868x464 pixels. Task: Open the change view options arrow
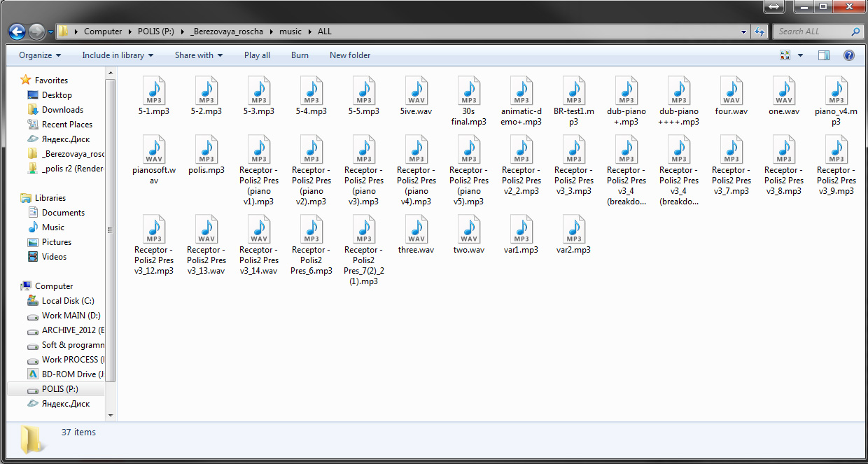click(800, 55)
